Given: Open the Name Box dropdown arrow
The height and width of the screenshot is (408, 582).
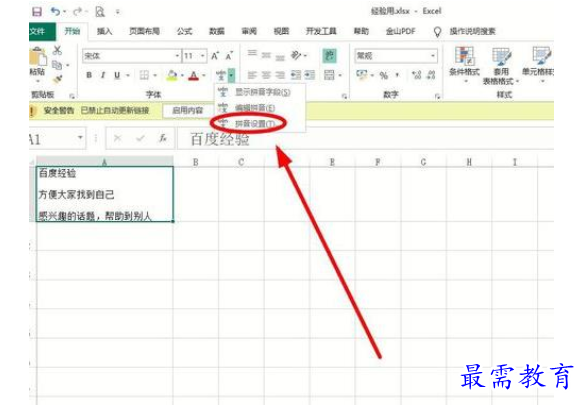Looking at the screenshot, I should [x=80, y=138].
